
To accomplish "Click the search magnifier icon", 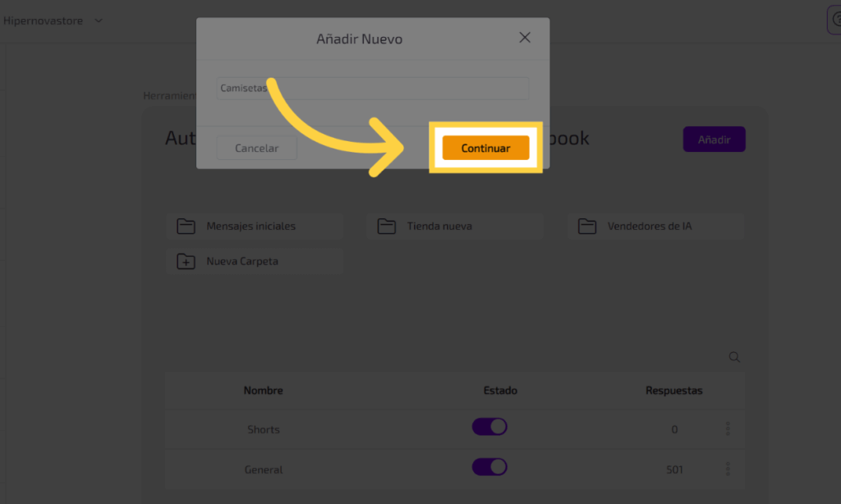I will point(735,357).
